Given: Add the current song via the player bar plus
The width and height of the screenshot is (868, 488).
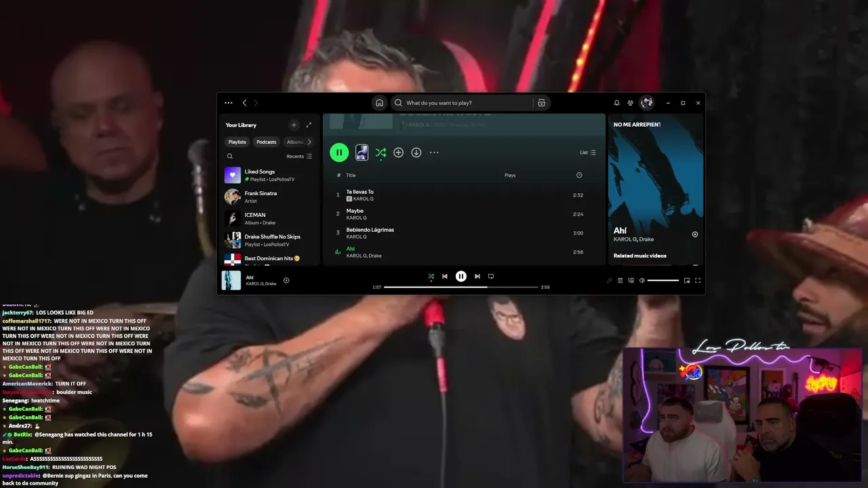Looking at the screenshot, I should tap(286, 280).
